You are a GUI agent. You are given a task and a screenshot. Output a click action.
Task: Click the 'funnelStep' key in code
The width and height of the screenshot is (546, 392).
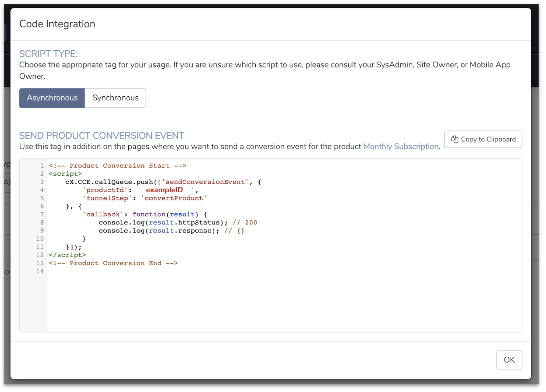coord(107,198)
